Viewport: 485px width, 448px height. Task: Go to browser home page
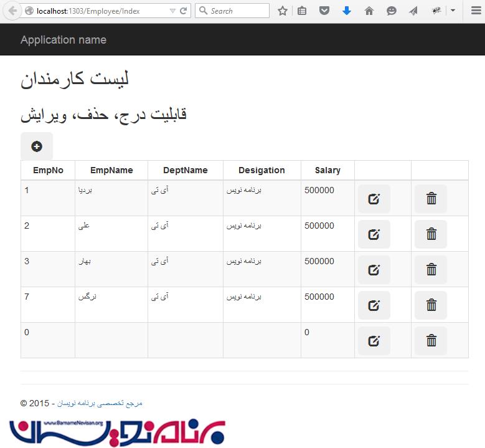tap(369, 11)
